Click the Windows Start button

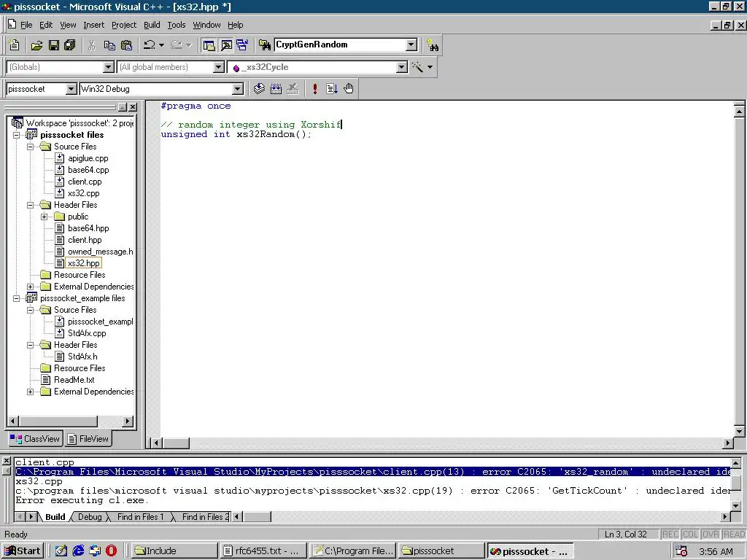point(23,551)
